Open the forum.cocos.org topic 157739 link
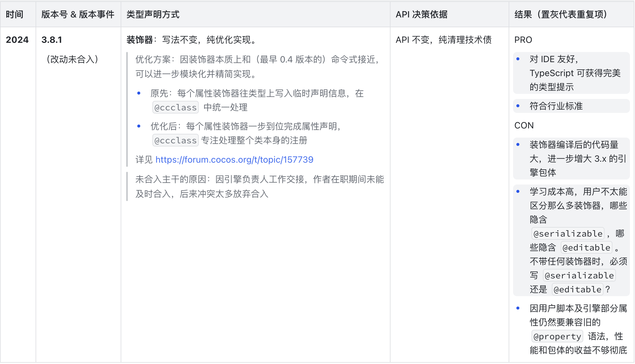The height and width of the screenshot is (364, 635). [234, 159]
